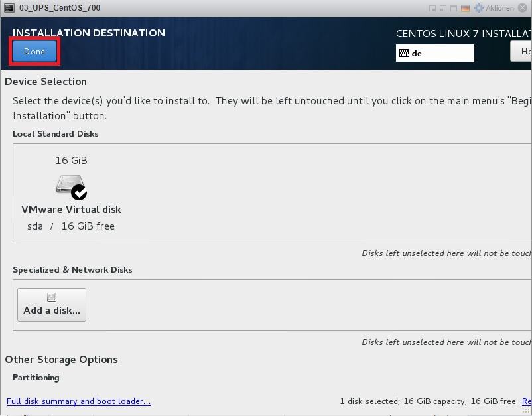Click the partially visible Help button
The width and height of the screenshot is (532, 416).
pos(521,51)
